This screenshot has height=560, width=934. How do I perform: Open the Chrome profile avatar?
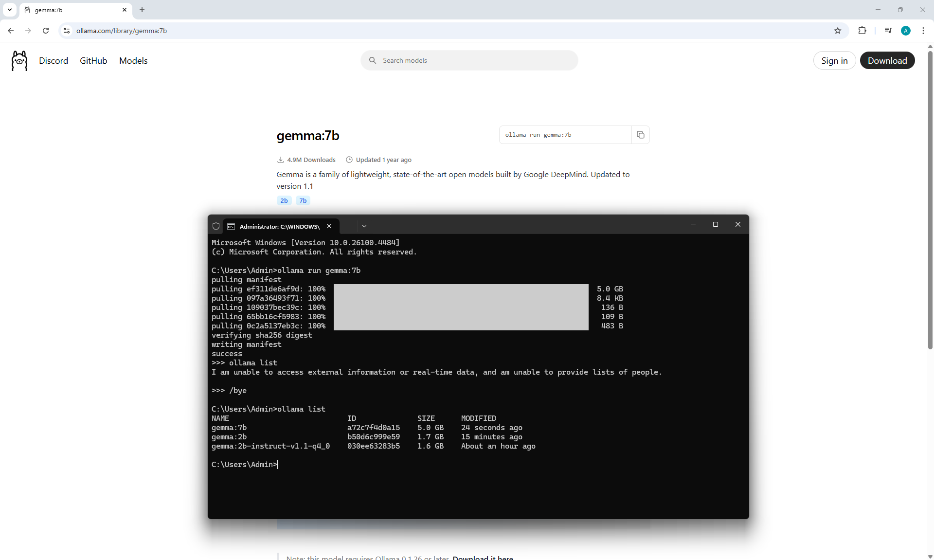click(905, 31)
